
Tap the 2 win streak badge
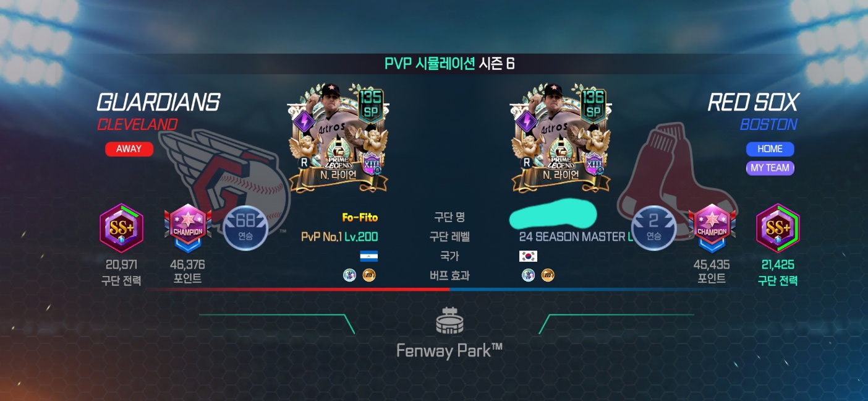click(653, 228)
